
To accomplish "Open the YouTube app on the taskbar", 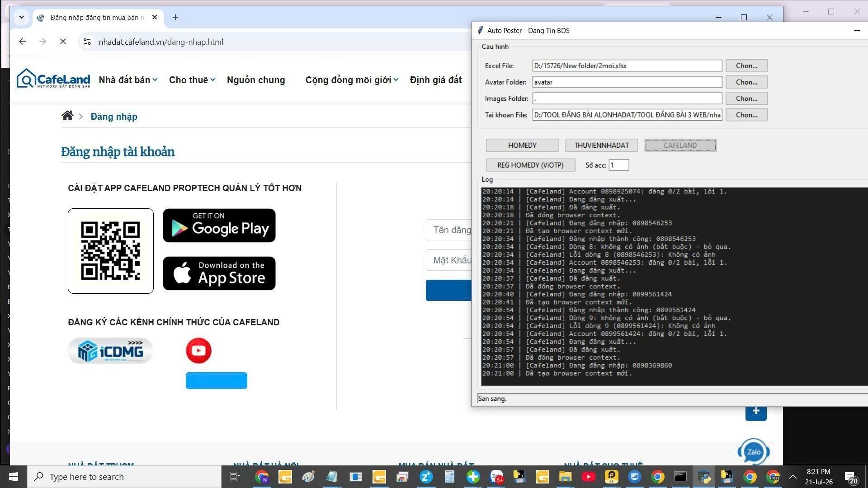I will (588, 477).
